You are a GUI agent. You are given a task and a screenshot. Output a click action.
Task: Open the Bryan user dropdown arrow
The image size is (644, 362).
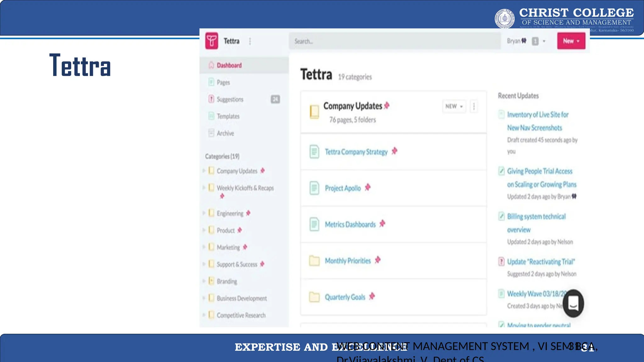coord(544,41)
